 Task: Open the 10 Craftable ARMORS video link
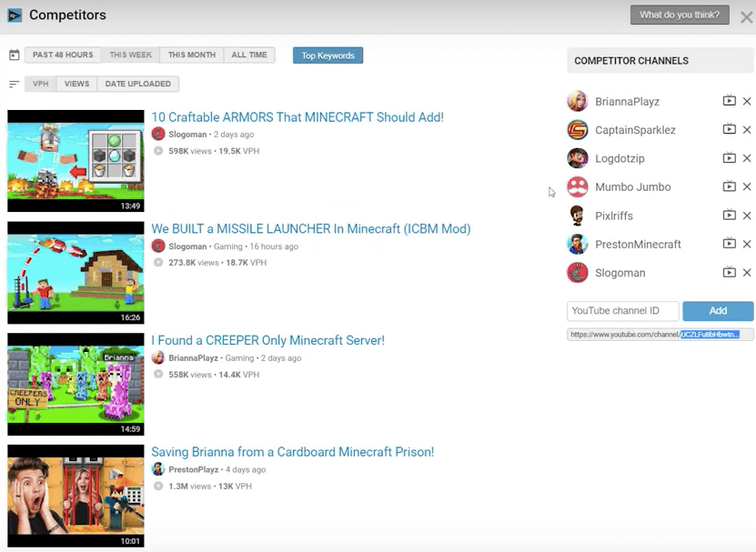(x=297, y=117)
